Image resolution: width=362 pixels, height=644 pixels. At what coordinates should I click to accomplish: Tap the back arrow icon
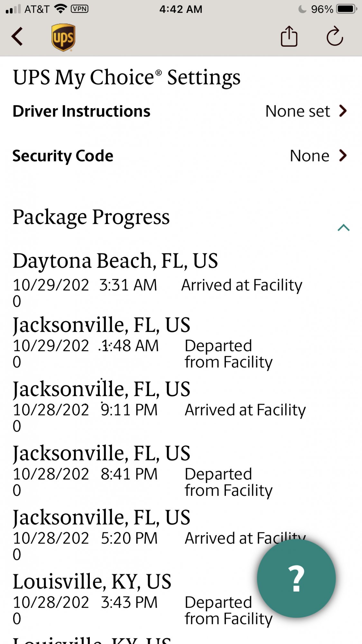[x=17, y=36]
